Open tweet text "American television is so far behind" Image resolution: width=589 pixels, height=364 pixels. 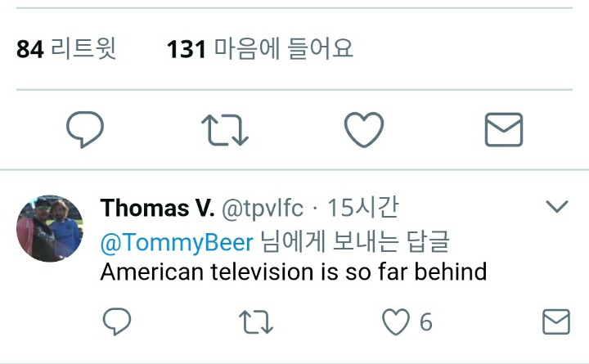tap(294, 272)
